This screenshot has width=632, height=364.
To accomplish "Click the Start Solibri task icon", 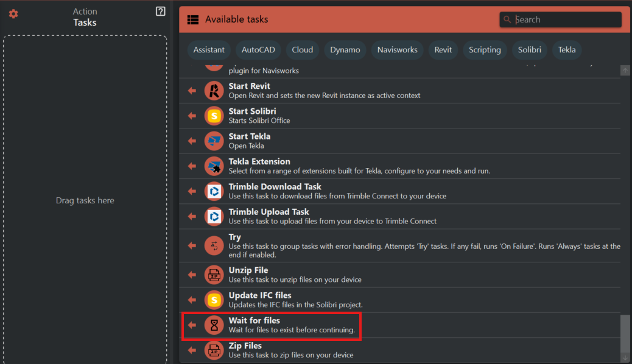I will [x=214, y=116].
